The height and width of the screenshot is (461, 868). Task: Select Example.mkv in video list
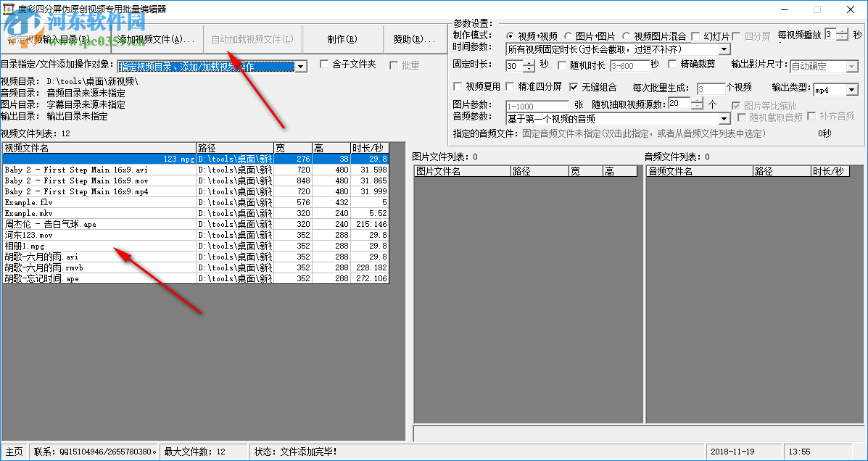(196, 213)
